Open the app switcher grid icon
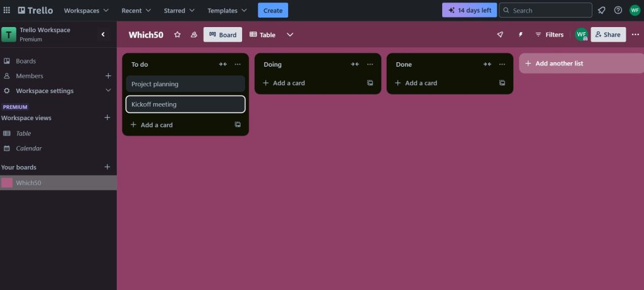The image size is (644, 290). (6, 10)
